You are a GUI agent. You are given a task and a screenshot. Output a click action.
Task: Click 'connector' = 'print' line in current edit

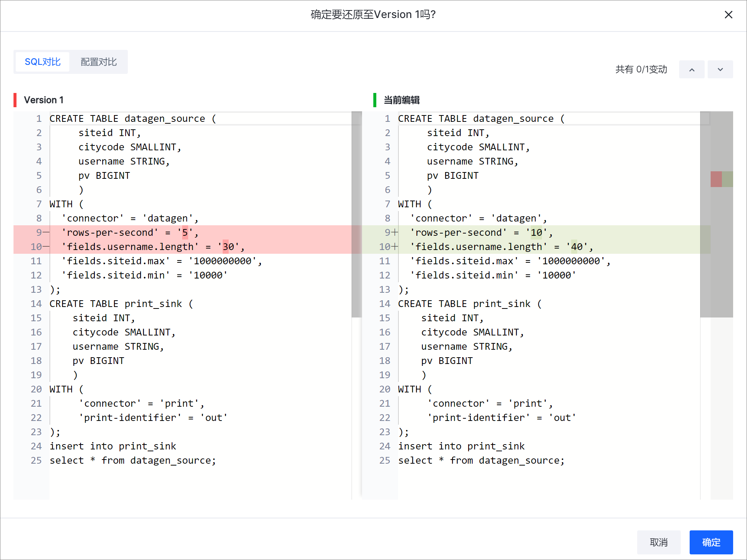[x=490, y=403]
